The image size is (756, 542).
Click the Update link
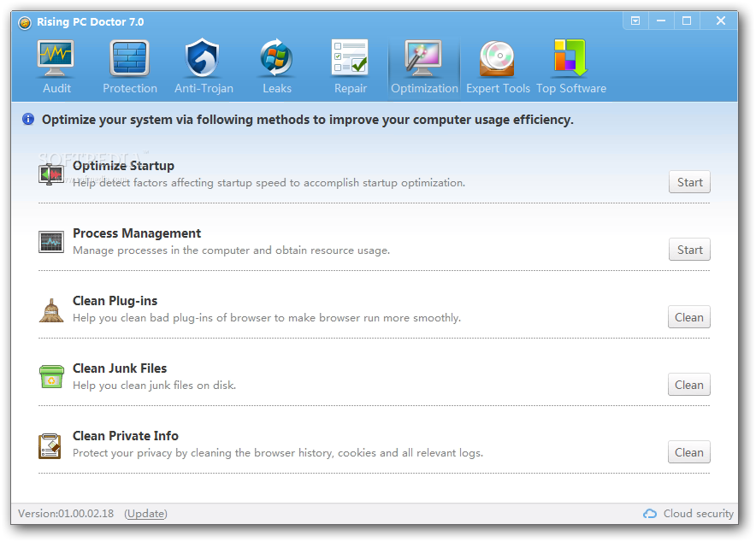(x=145, y=514)
